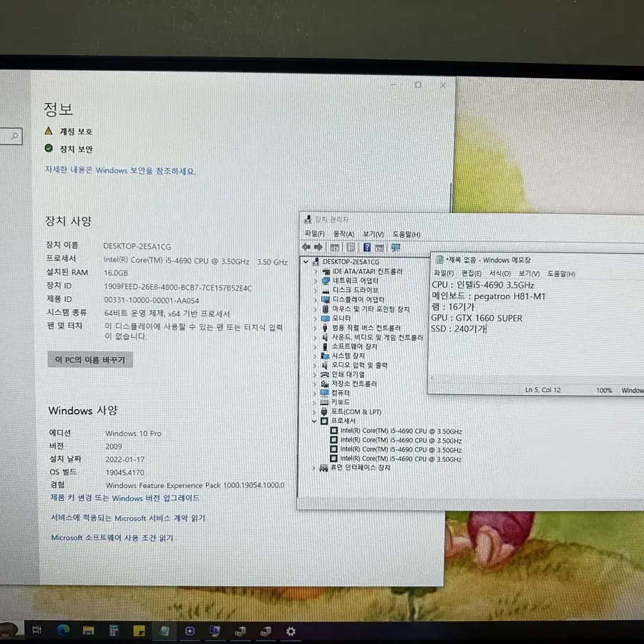Open the 서식(O) menu in Notepad
The height and width of the screenshot is (644, 644).
tap(500, 273)
